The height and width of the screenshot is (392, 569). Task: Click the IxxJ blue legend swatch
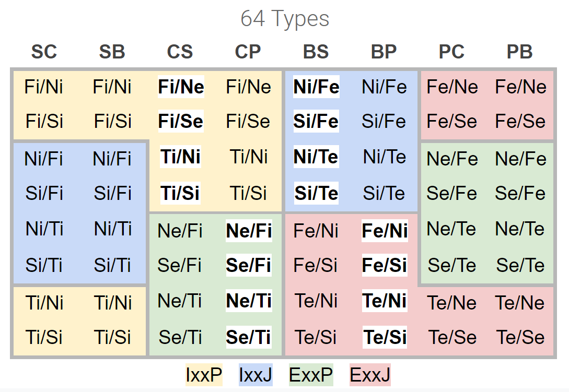[255, 375]
